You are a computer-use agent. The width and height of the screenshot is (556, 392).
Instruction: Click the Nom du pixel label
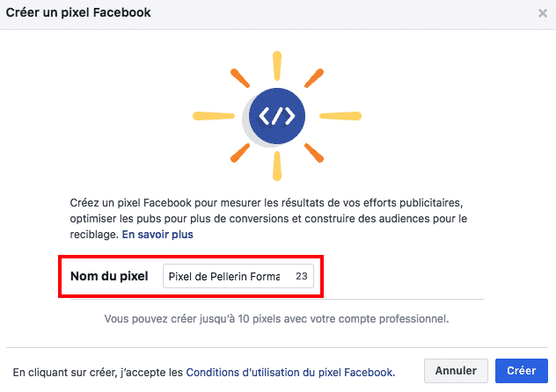point(110,276)
